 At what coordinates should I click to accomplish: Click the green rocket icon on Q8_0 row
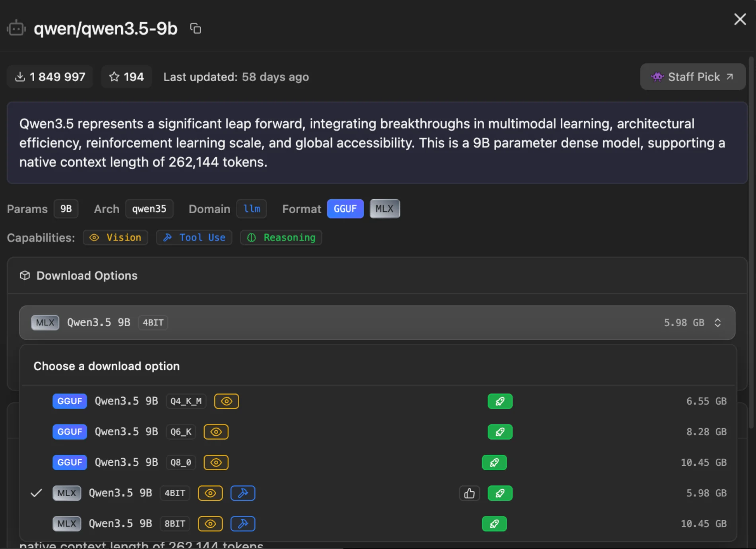tap(494, 462)
